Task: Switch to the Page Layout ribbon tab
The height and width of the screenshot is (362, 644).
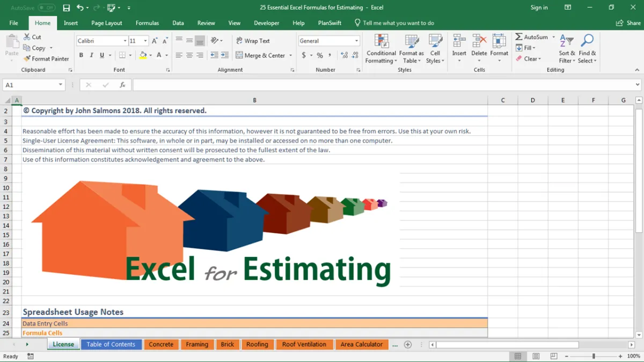Action: [107, 23]
